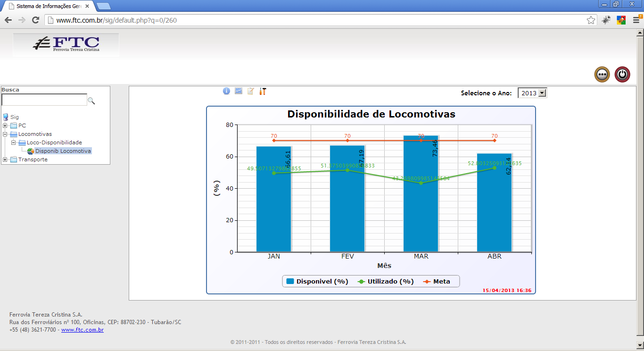Open the Chrome menu hamburger icon
Viewport: 644px width, 351px height.
[636, 20]
